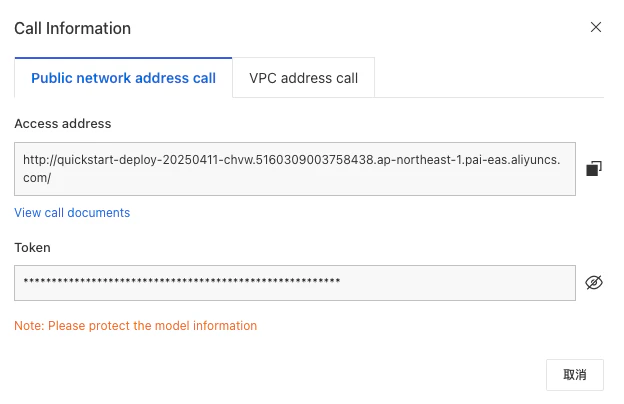Copy the access address to clipboard

pyautogui.click(x=594, y=168)
